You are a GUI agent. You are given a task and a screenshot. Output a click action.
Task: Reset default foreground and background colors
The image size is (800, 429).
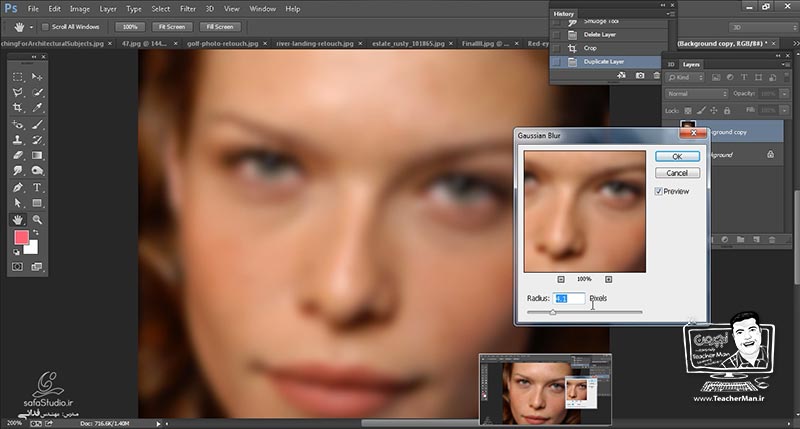click(x=16, y=251)
